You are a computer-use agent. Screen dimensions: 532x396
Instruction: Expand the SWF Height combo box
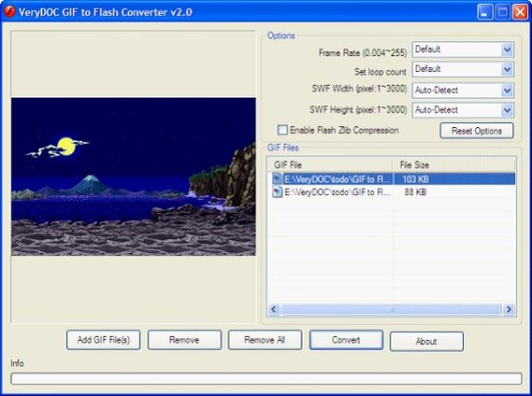[x=507, y=110]
